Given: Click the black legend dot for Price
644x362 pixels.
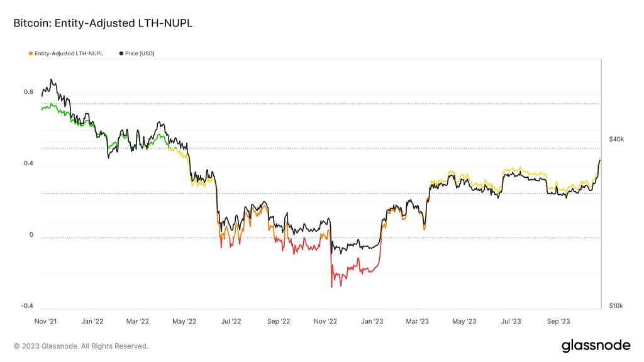Looking at the screenshot, I should 121,53.
